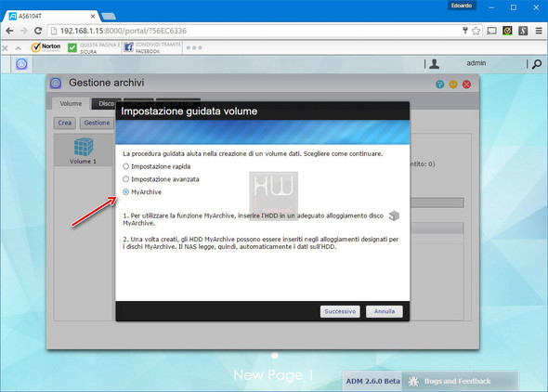Click the admin user profile icon
The width and height of the screenshot is (548, 392).
pyautogui.click(x=435, y=64)
